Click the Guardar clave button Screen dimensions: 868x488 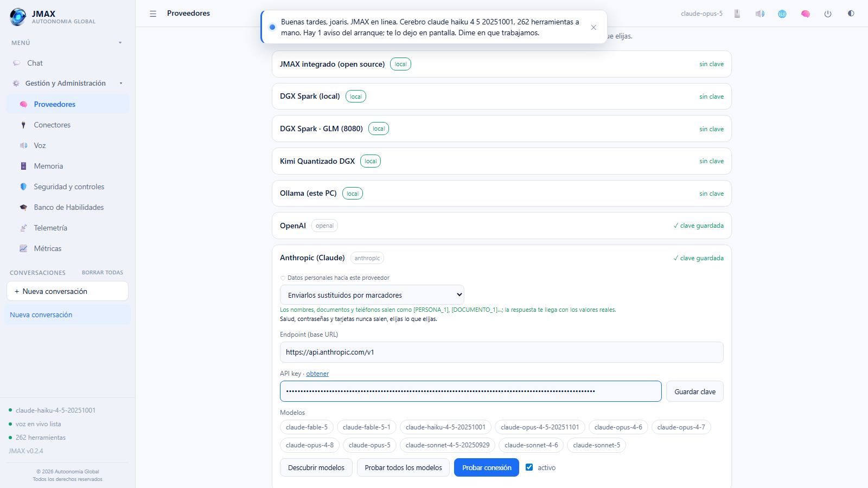point(695,391)
